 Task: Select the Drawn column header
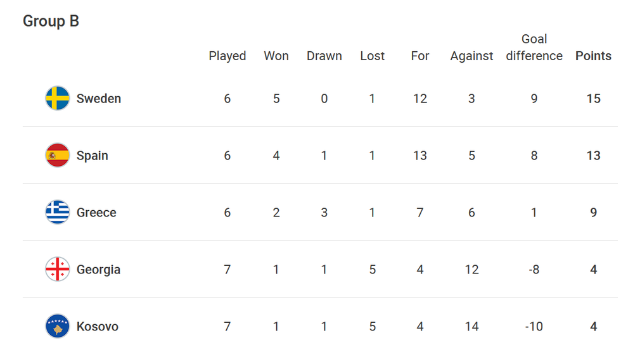324,56
